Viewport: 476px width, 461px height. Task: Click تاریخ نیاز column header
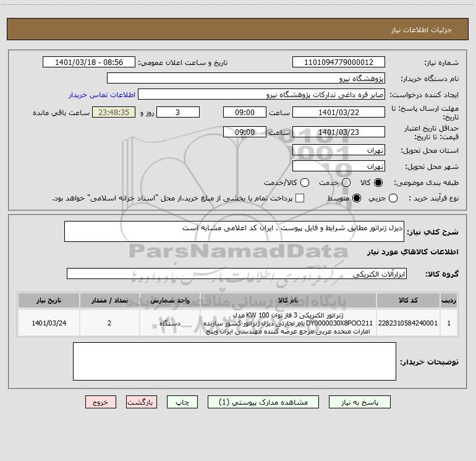pyautogui.click(x=49, y=301)
